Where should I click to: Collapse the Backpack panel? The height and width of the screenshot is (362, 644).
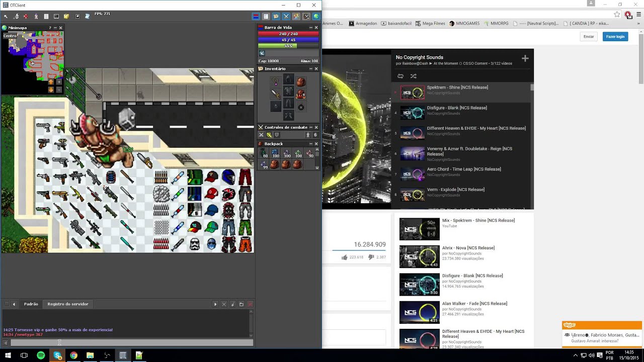click(x=311, y=144)
